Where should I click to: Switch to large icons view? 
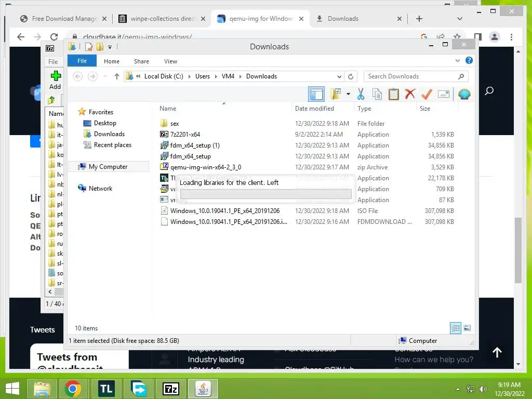[x=467, y=328]
